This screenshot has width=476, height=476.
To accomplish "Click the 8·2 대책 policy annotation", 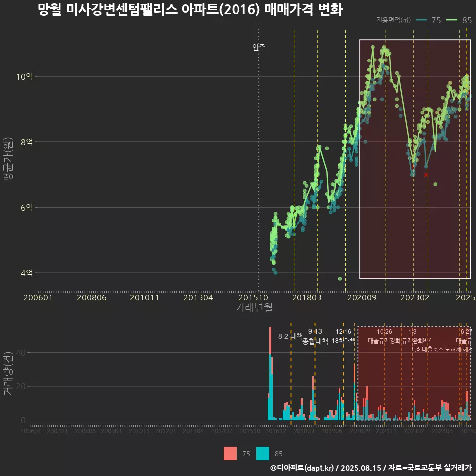I will click(x=291, y=336).
